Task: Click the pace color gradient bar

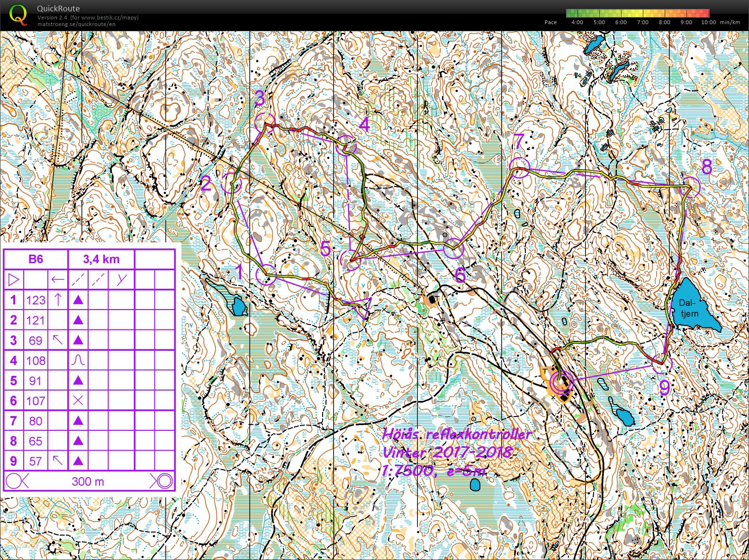Action: point(638,13)
